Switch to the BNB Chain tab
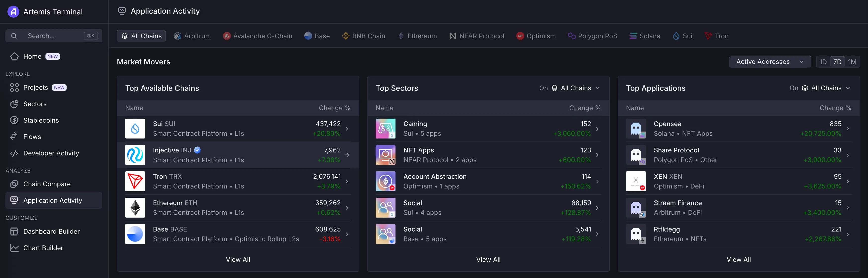Viewport: 868px width, 278px height. pos(363,36)
